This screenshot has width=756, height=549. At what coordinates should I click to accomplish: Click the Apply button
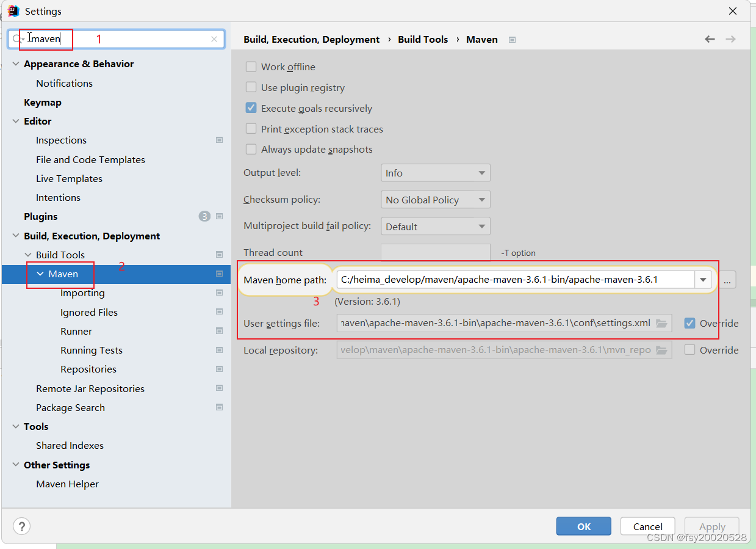(712, 526)
